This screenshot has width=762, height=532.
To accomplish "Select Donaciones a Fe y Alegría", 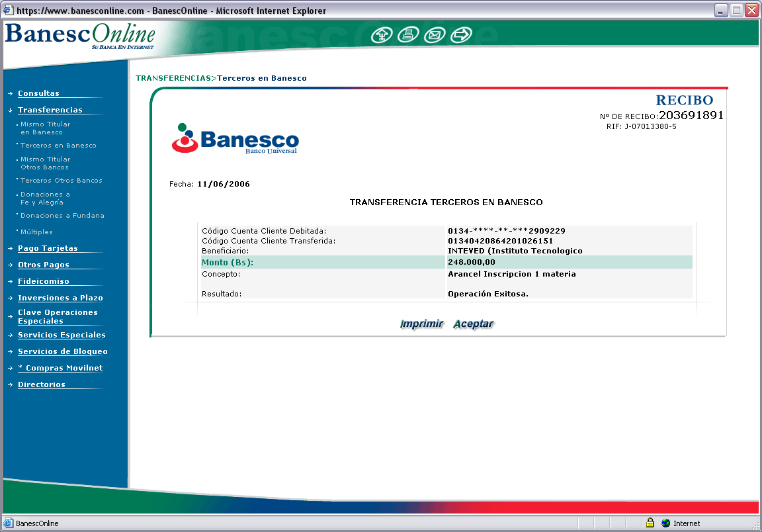I will 45,198.
